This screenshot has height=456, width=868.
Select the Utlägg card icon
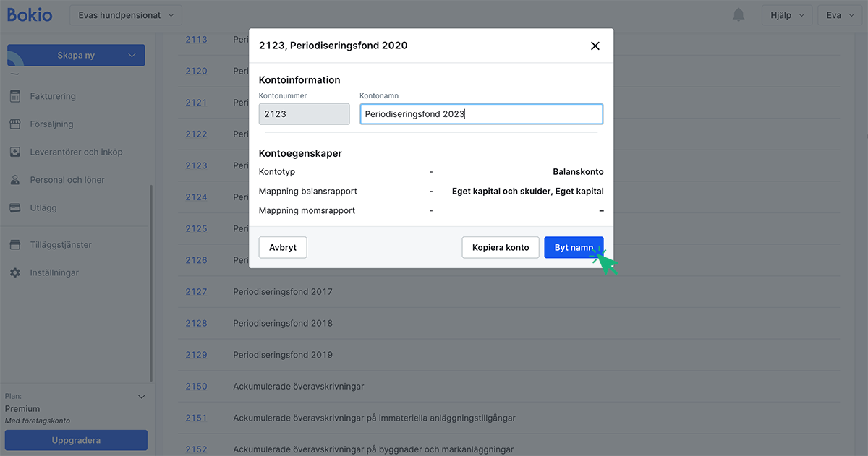click(x=17, y=207)
